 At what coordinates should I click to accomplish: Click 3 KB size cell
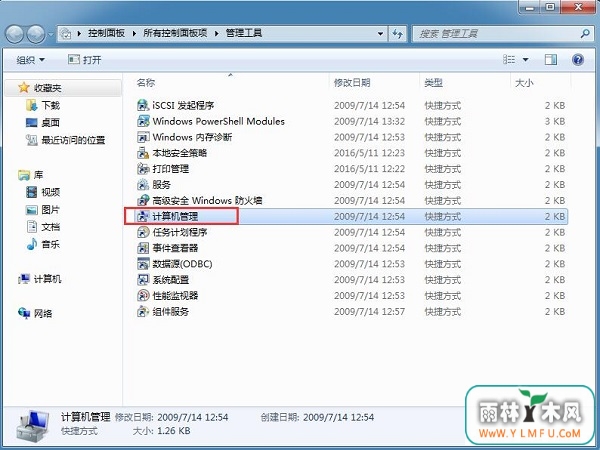[x=555, y=121]
